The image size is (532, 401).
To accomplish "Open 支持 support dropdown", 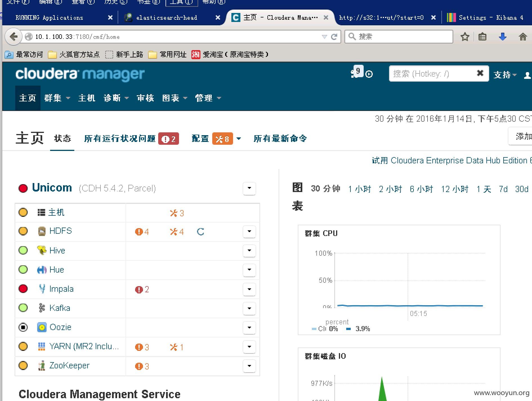I will coord(505,75).
